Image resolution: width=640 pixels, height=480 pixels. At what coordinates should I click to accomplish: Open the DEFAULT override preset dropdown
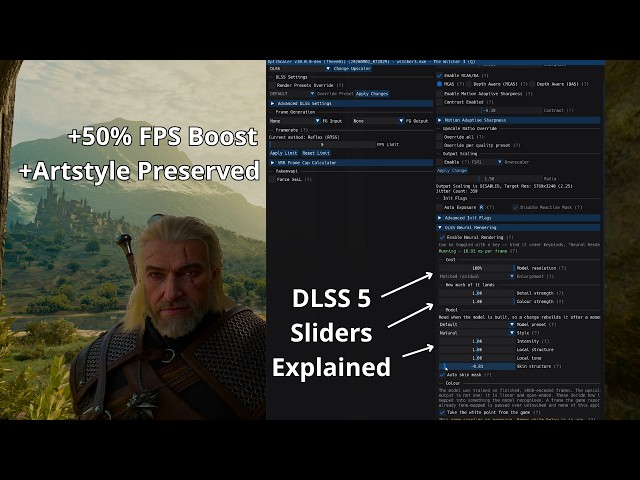click(292, 94)
